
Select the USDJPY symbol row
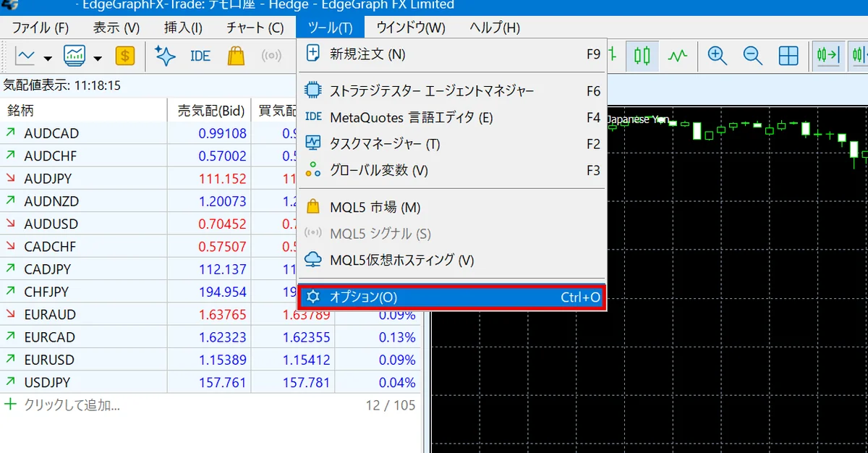click(x=210, y=382)
